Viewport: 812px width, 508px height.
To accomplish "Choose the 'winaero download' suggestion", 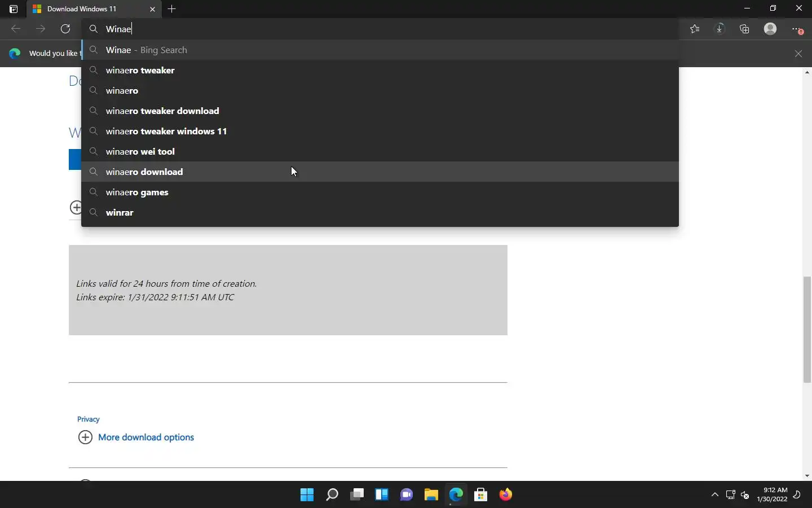I will click(380, 172).
